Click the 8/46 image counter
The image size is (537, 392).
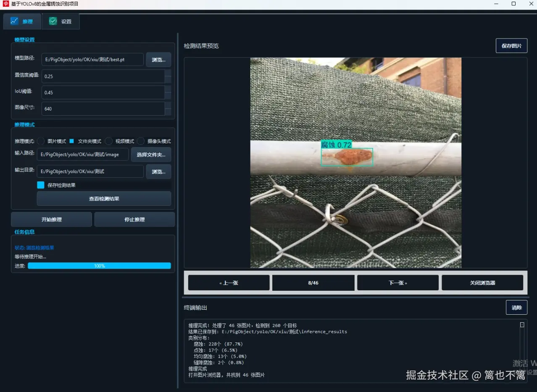313,283
